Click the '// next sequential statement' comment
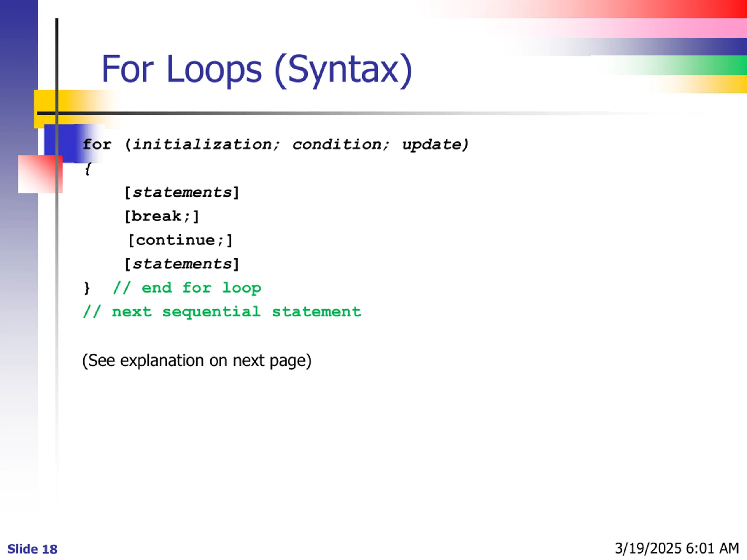 [x=222, y=312]
